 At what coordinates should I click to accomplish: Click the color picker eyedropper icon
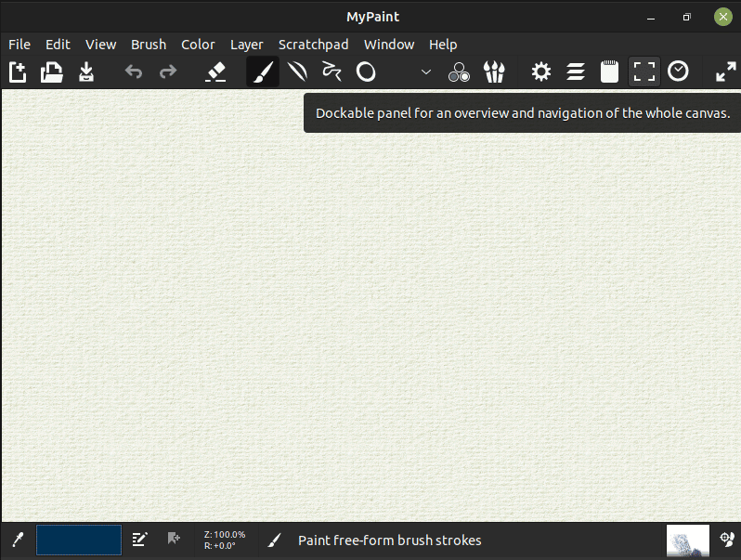pos(18,540)
